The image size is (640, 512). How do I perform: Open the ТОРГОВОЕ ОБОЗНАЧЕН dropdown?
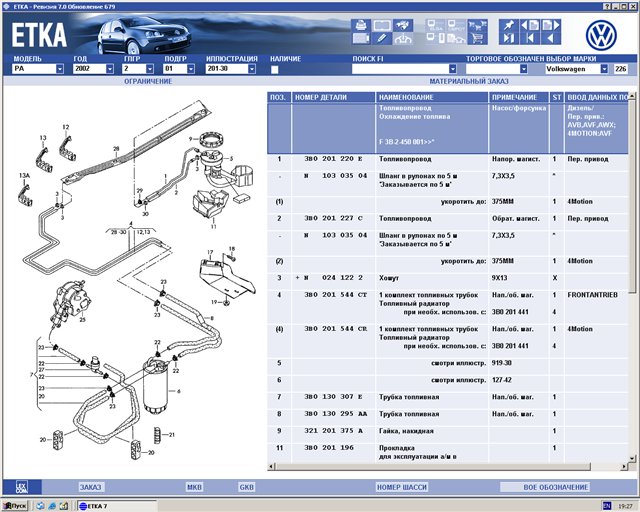[x=523, y=69]
